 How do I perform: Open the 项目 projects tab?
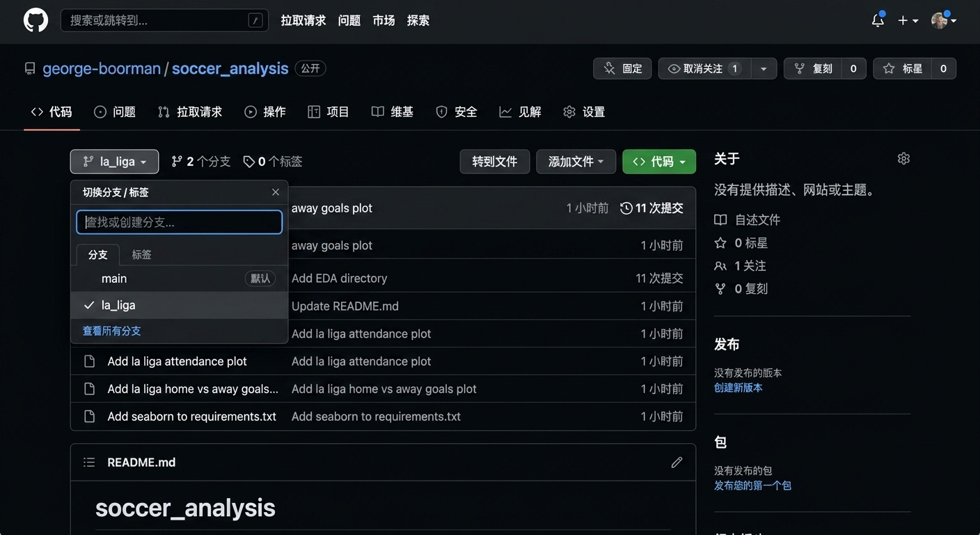coord(329,111)
